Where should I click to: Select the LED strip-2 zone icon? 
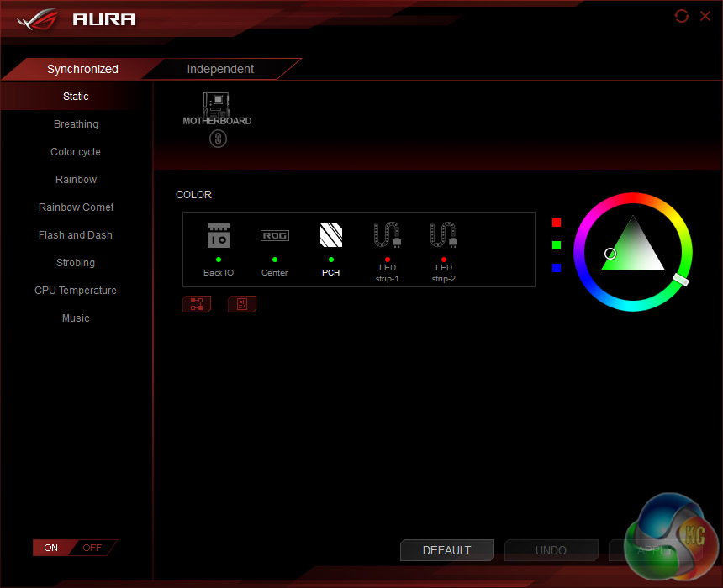coord(444,235)
